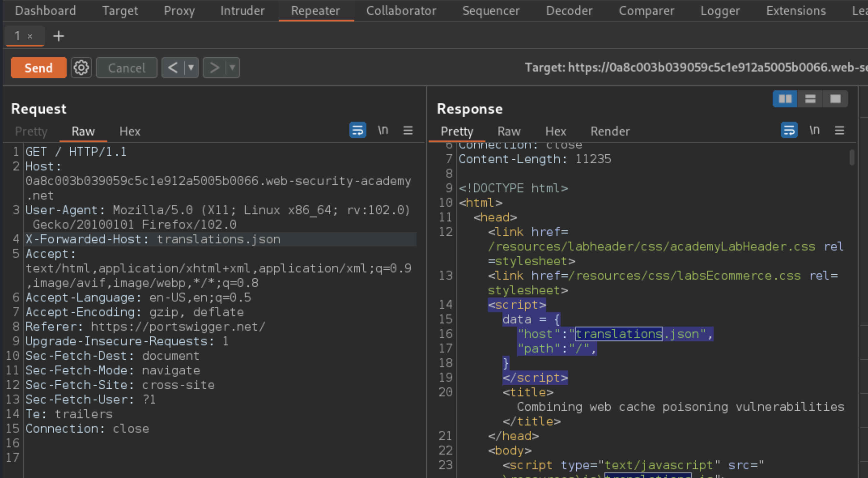Image resolution: width=868 pixels, height=478 pixels.
Task: Switch Response view to Hex
Action: tap(556, 131)
